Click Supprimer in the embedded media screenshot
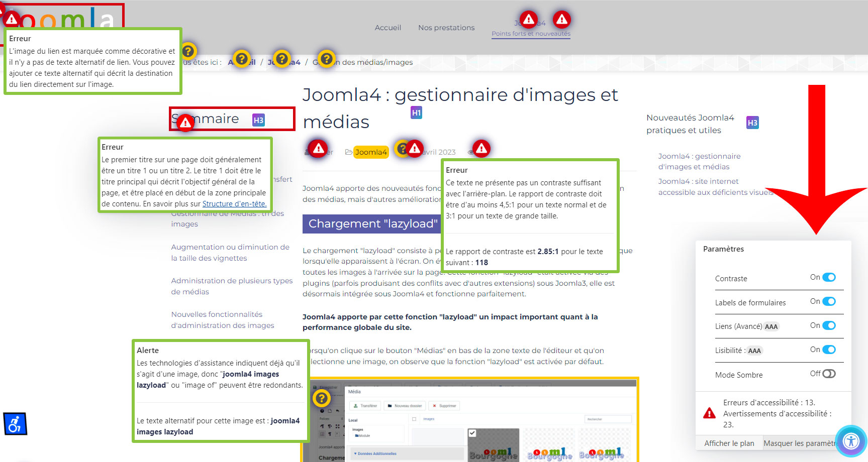The height and width of the screenshot is (462, 868). (x=444, y=406)
